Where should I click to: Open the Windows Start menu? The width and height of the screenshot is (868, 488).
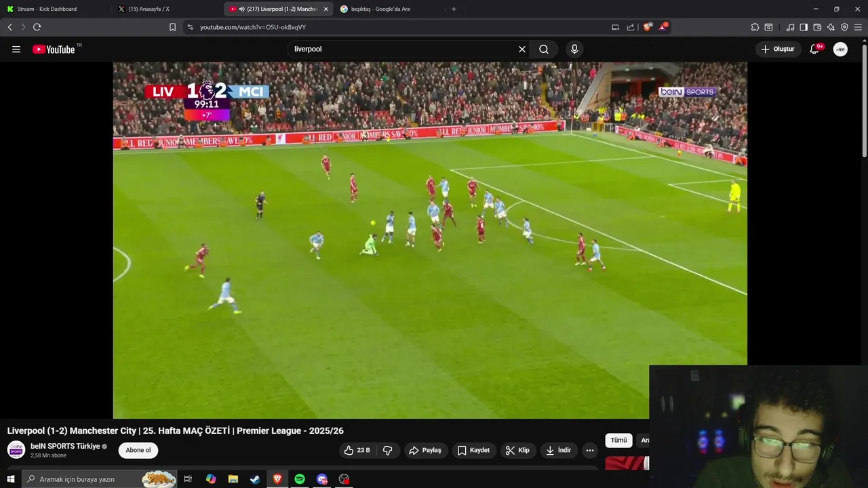(10, 479)
